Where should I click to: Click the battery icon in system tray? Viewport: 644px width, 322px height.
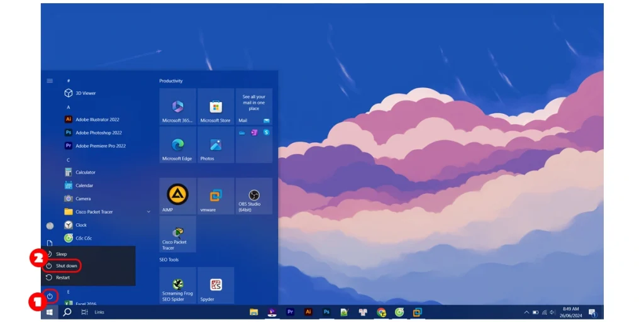(x=536, y=312)
